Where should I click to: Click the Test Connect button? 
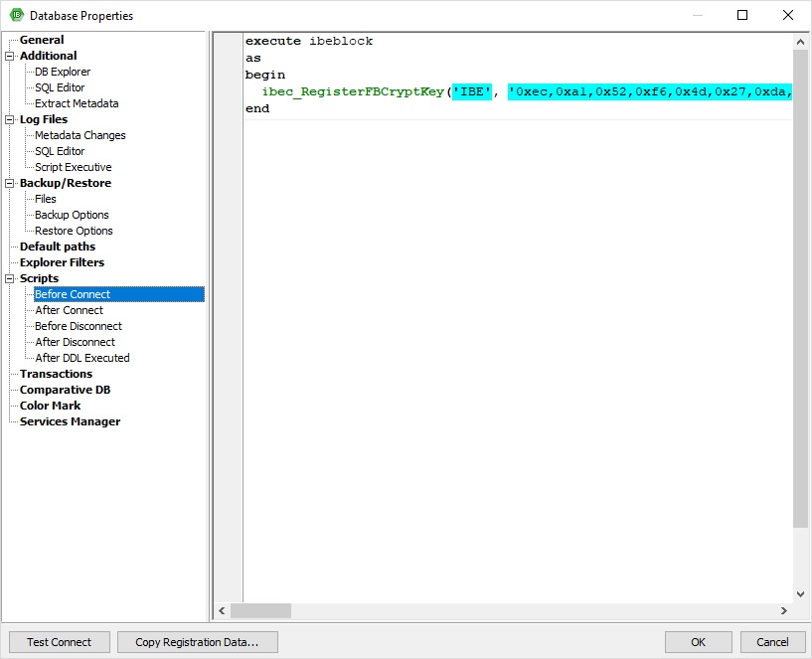60,642
